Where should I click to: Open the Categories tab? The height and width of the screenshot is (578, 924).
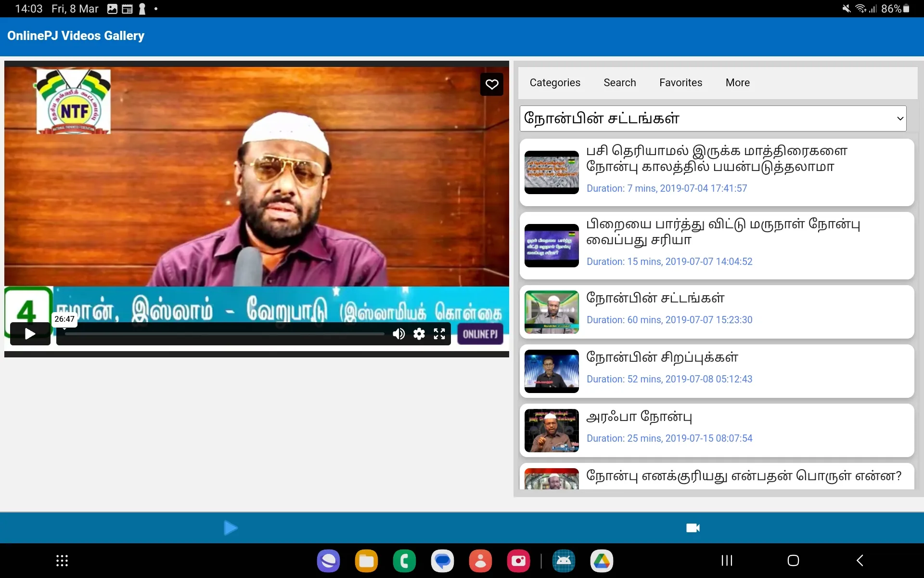(x=555, y=83)
